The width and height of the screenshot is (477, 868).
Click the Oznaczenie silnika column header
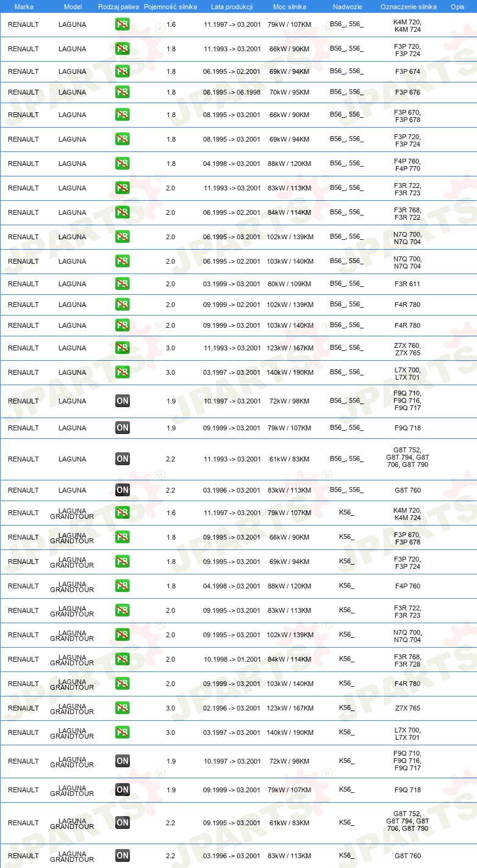pos(408,7)
